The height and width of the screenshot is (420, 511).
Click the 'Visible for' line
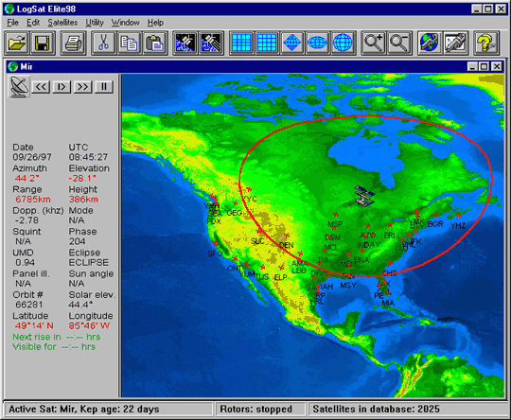click(54, 346)
